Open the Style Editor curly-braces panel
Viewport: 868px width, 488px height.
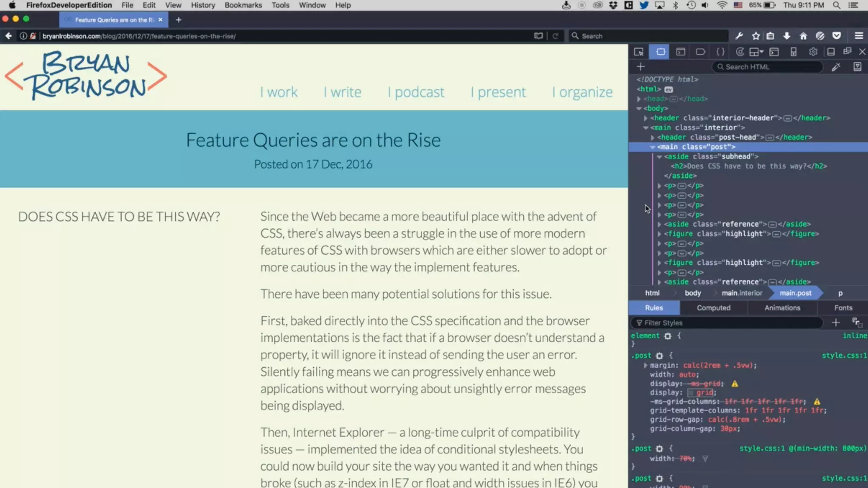720,52
